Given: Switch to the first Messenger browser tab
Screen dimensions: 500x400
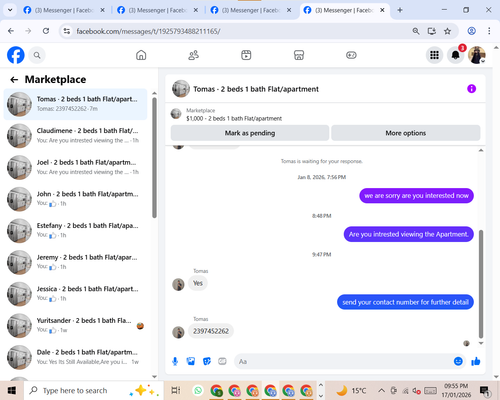Looking at the screenshot, I should pyautogui.click(x=64, y=10).
